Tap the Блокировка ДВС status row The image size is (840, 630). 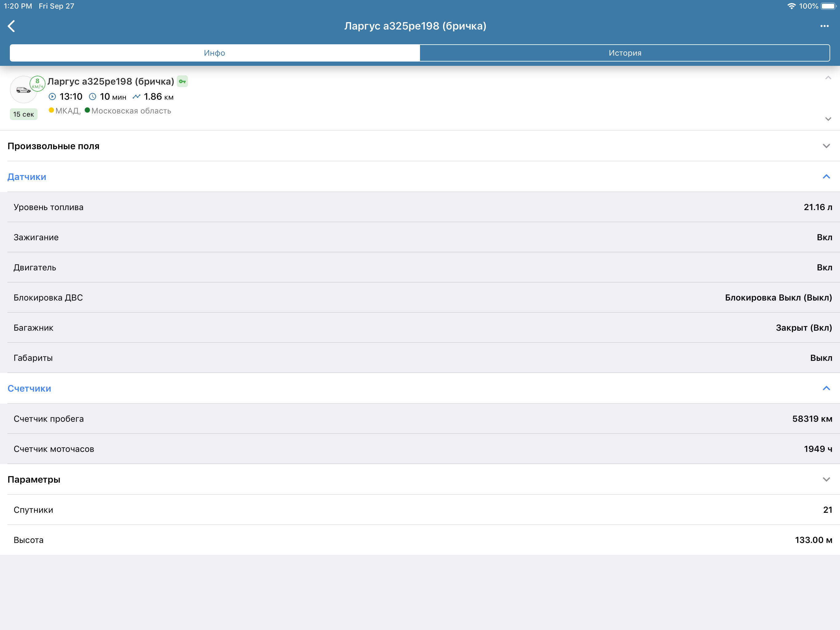click(x=420, y=297)
